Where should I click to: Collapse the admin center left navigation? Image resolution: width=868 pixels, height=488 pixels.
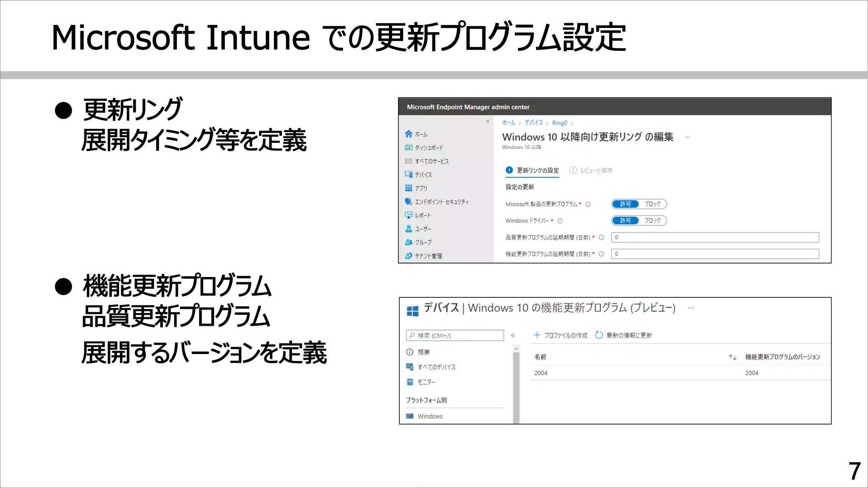click(x=488, y=122)
